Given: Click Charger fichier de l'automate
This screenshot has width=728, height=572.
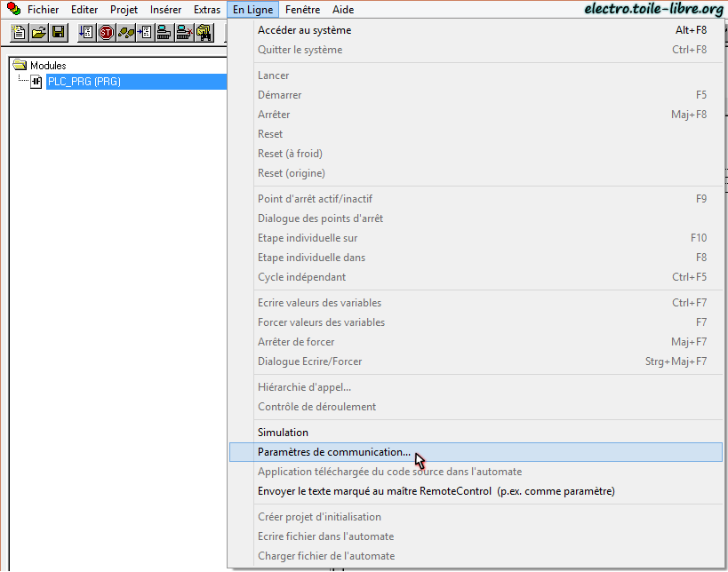Looking at the screenshot, I should coord(476,555).
